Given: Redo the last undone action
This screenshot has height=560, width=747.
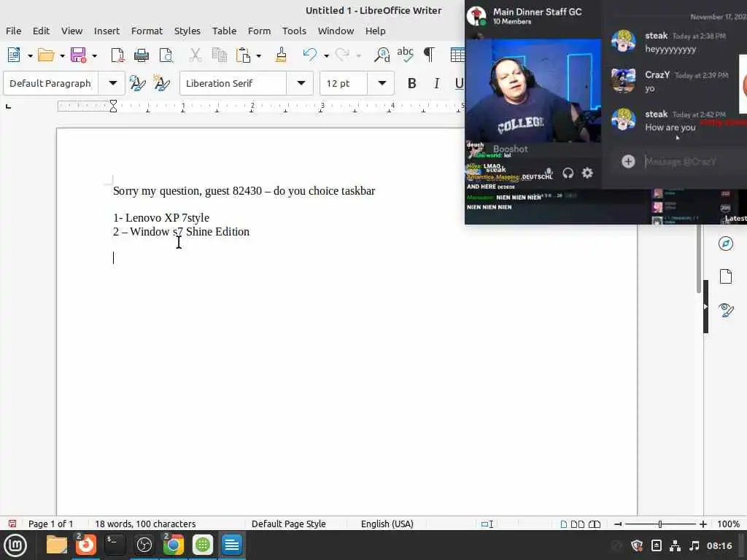Looking at the screenshot, I should point(342,55).
